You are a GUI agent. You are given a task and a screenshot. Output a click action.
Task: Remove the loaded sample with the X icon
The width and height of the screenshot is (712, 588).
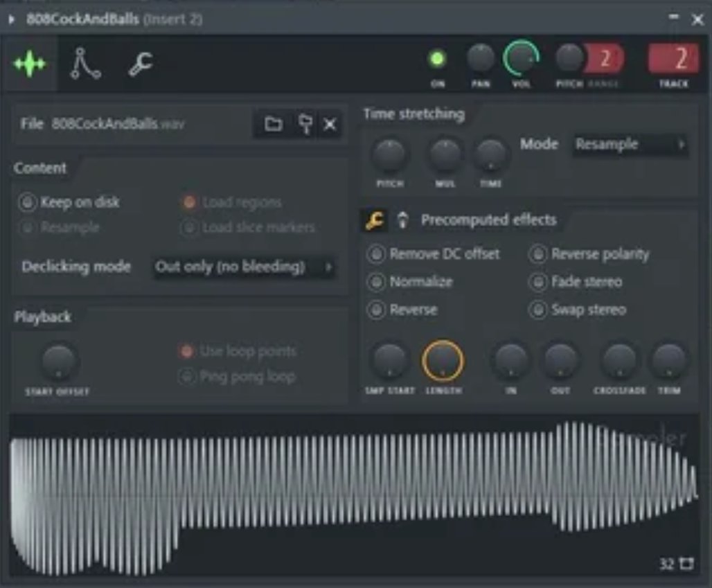point(330,124)
